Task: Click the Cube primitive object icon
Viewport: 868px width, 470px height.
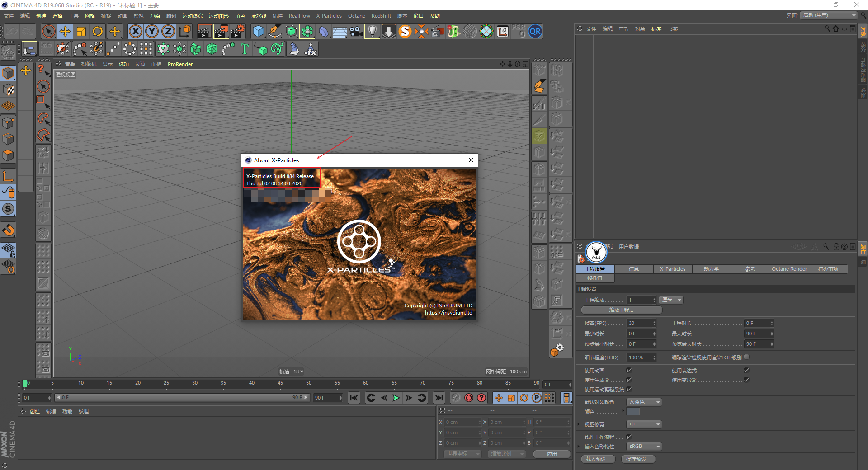Action: click(x=258, y=31)
